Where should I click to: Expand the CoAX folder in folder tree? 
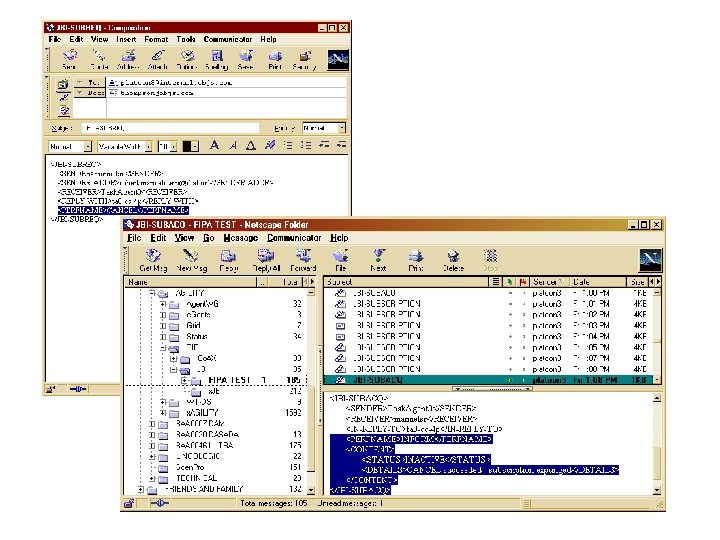click(174, 359)
